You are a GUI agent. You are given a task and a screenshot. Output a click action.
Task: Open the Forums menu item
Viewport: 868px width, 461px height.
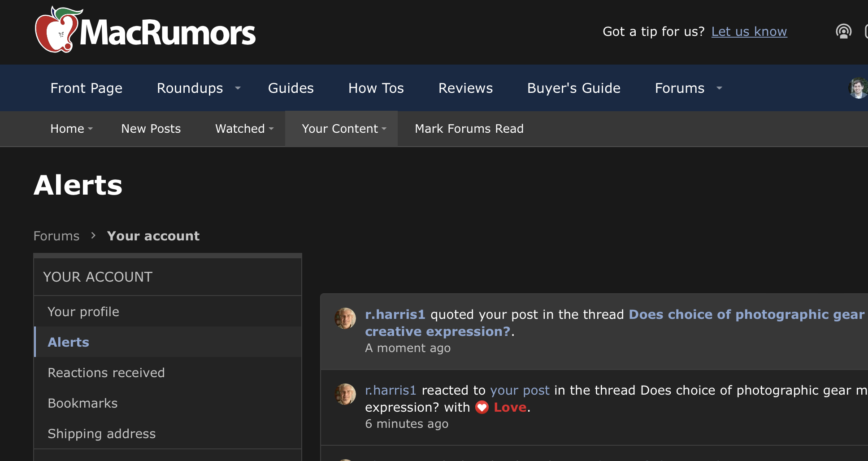[x=680, y=88]
